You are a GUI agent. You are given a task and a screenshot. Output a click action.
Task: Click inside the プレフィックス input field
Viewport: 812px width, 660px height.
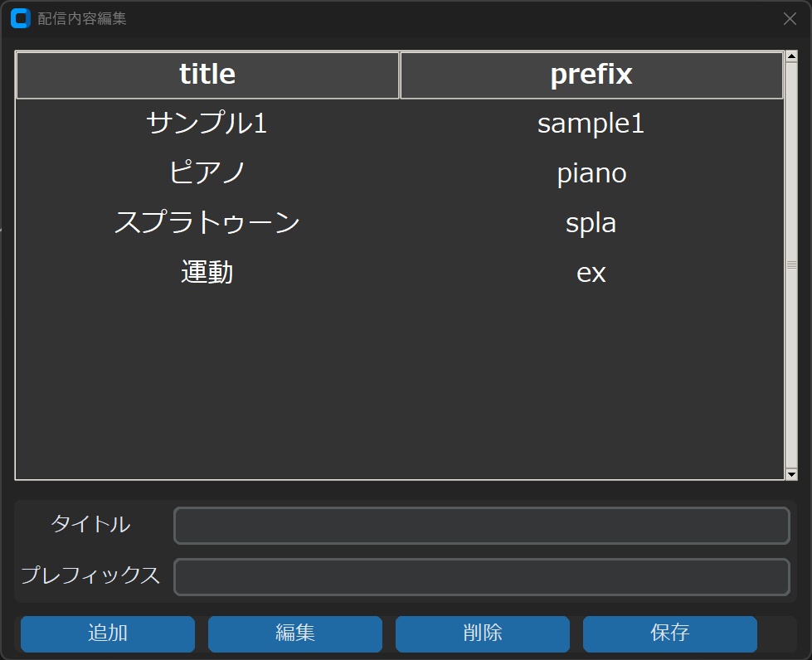click(x=481, y=577)
